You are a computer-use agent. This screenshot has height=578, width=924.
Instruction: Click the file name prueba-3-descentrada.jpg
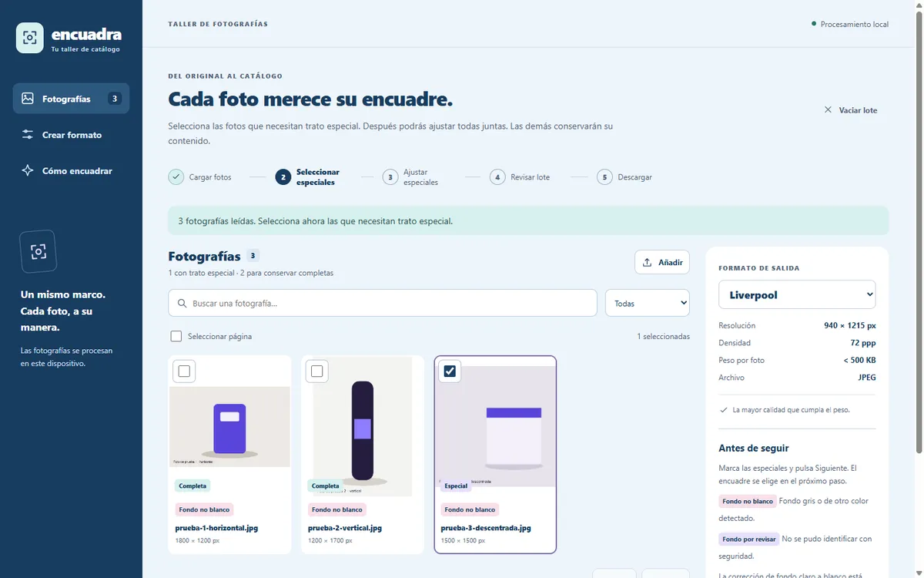(486, 528)
